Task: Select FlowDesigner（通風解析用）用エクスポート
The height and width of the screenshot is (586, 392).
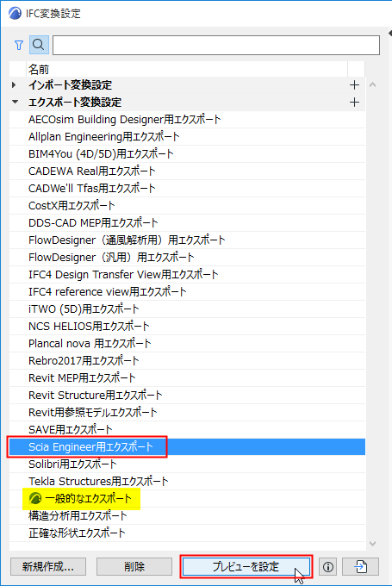Action: 187,240
